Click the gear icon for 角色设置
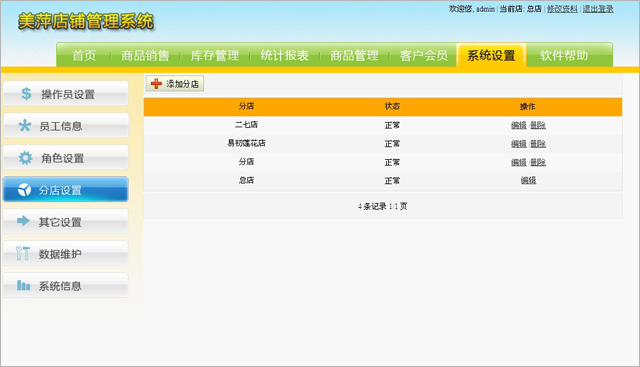This screenshot has height=367, width=640. [x=25, y=158]
